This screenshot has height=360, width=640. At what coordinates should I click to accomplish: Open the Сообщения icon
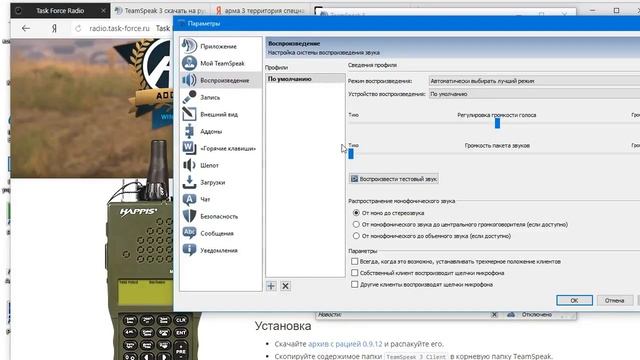click(189, 233)
